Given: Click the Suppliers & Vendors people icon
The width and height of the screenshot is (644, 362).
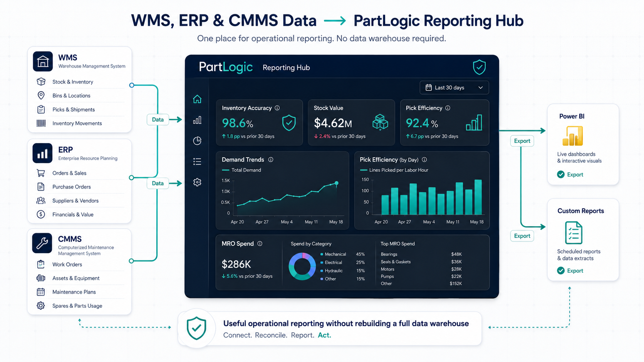Looking at the screenshot, I should click(41, 200).
